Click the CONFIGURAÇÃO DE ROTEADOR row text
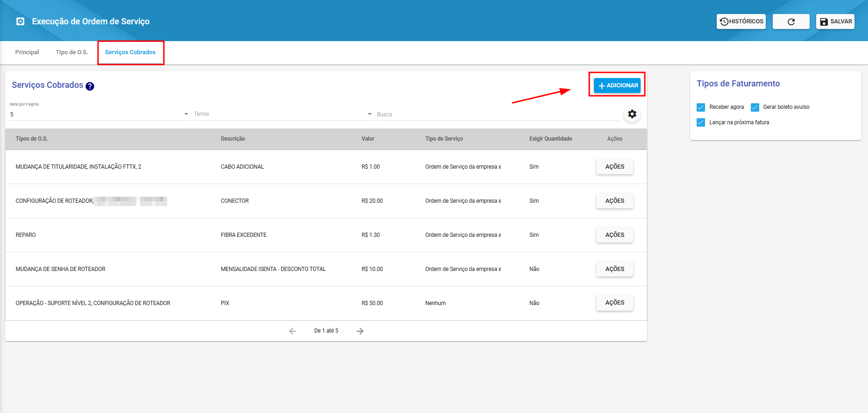Screen dimensions: 868x413 coord(55,201)
